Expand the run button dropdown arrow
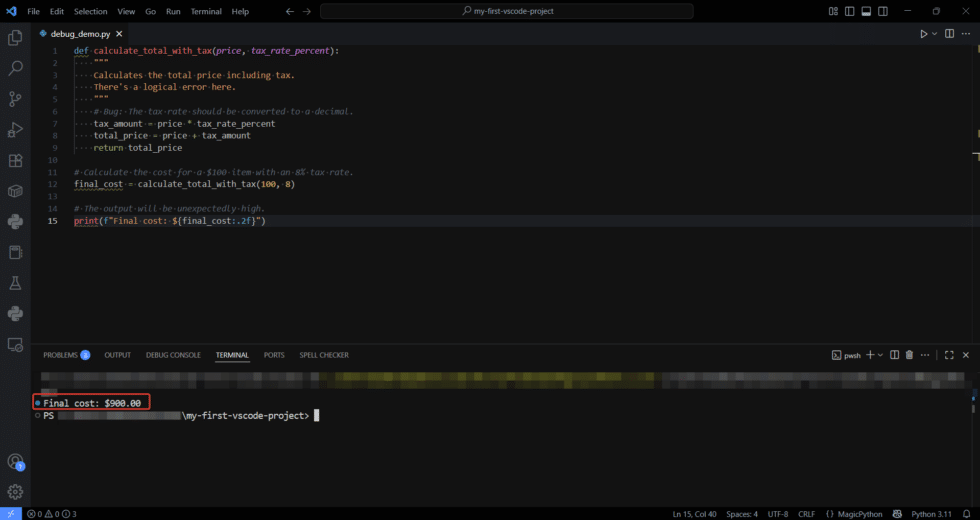This screenshot has width=980, height=520. coord(935,33)
